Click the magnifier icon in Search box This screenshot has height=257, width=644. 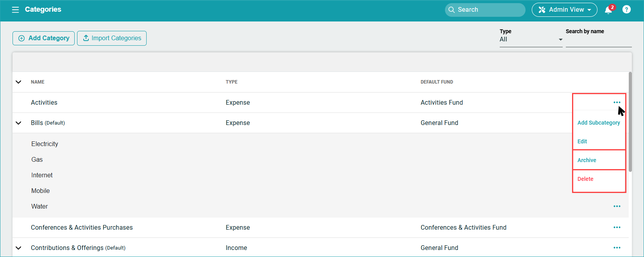(x=452, y=10)
